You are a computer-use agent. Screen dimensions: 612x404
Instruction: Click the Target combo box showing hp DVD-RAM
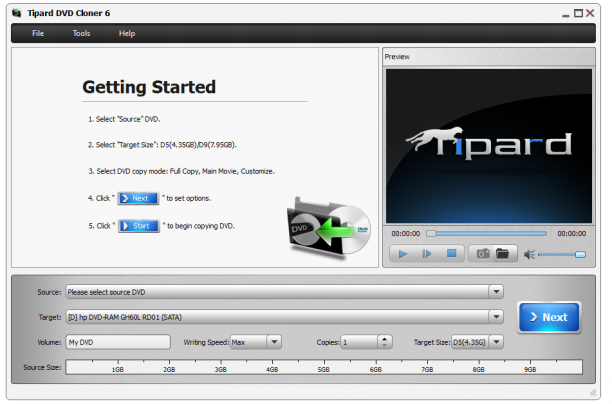tap(277, 317)
